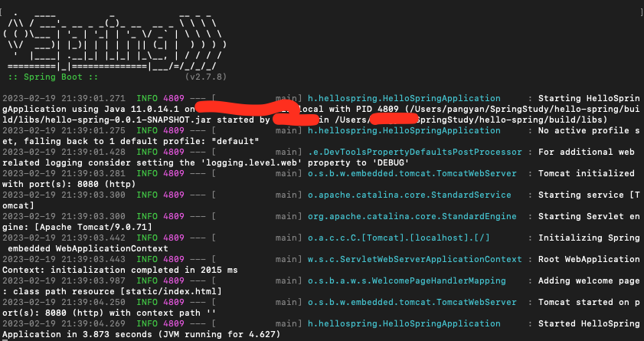Click timestamp '2023-02-19 21:39:03.443'
Screen dimensions: 644x341
click(x=64, y=259)
